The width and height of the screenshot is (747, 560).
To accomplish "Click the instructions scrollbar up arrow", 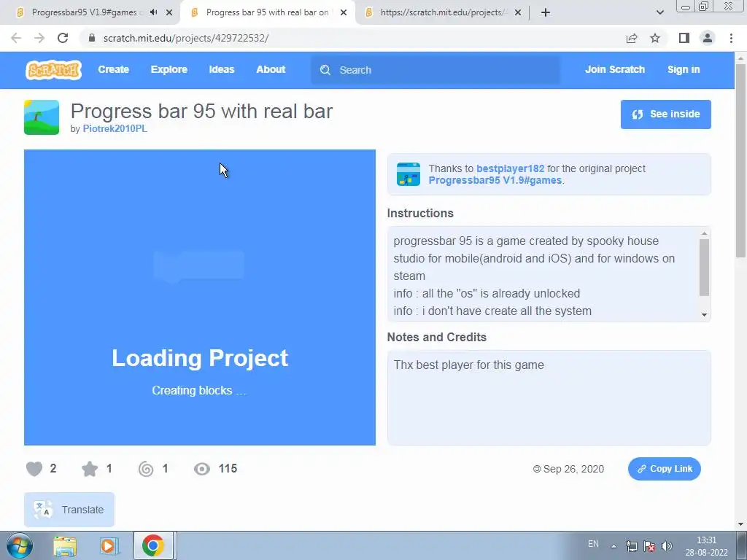I will click(x=704, y=233).
